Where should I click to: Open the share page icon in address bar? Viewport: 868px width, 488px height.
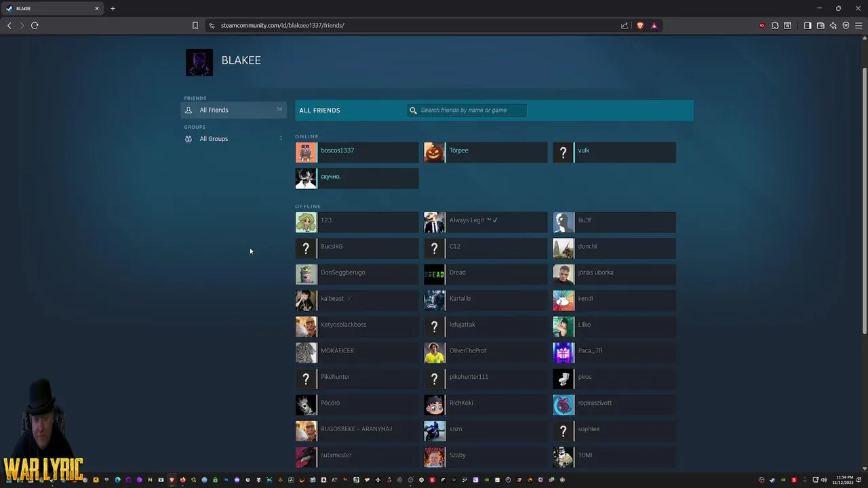(x=625, y=25)
